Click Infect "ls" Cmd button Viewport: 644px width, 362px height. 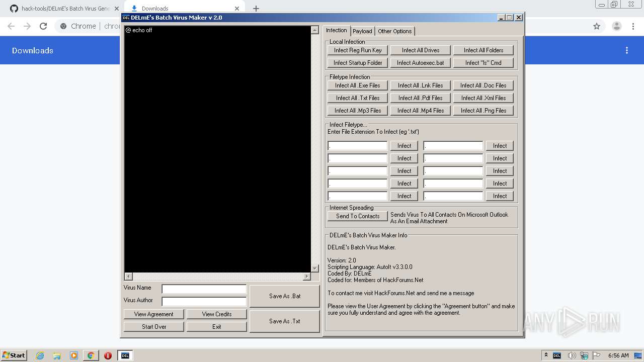(x=484, y=63)
